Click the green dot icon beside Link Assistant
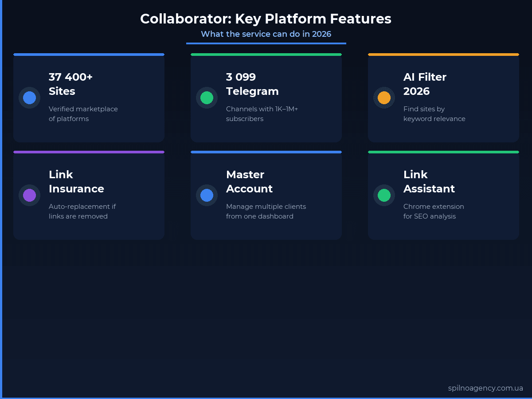 coord(384,195)
